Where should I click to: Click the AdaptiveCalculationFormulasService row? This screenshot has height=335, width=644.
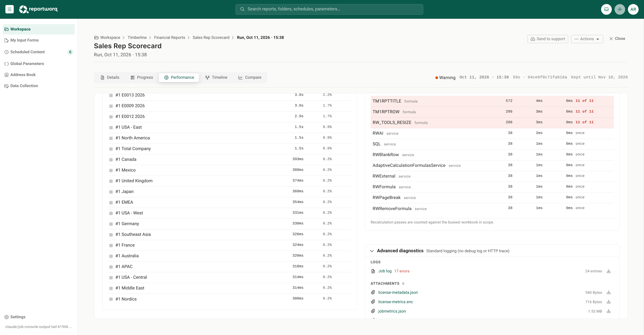tap(492, 165)
